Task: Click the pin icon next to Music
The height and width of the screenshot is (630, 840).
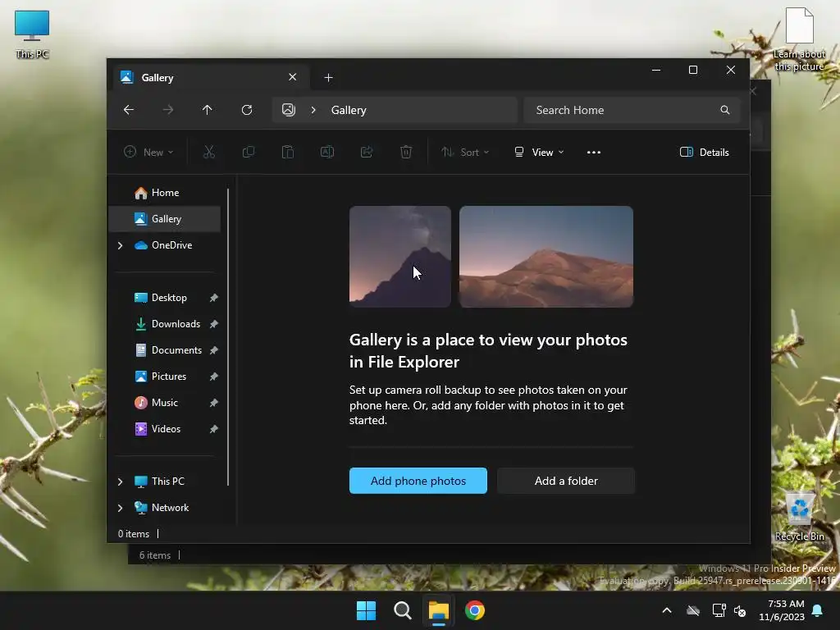Action: [x=214, y=403]
